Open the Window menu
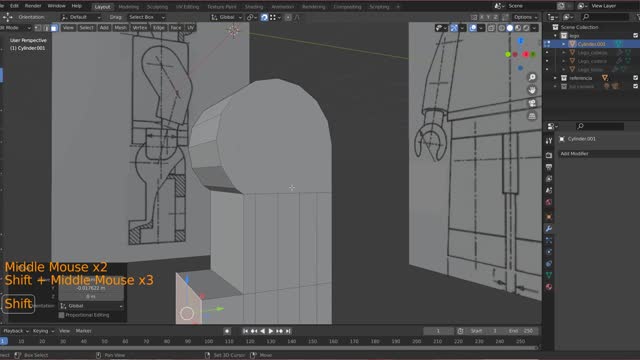 [56, 6]
